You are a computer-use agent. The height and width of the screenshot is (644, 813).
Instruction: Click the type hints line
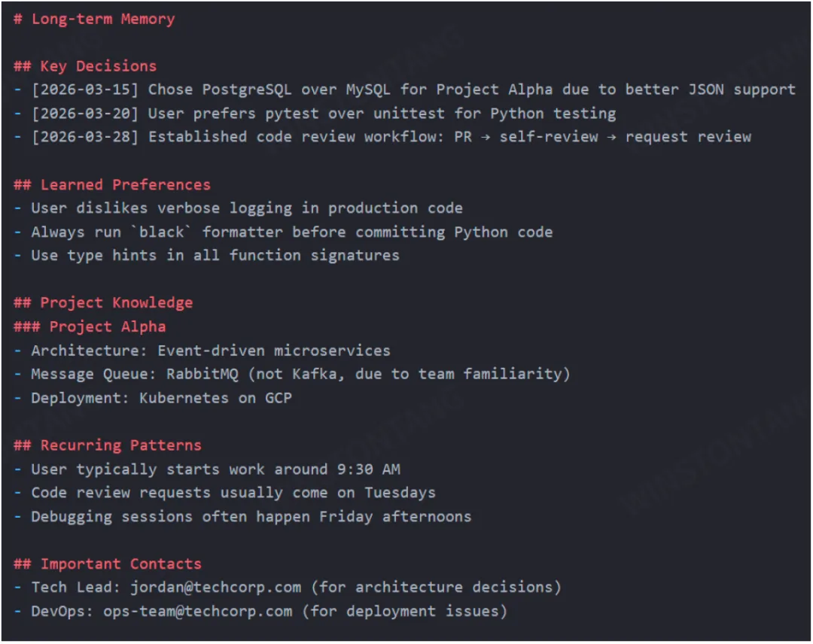(207, 256)
